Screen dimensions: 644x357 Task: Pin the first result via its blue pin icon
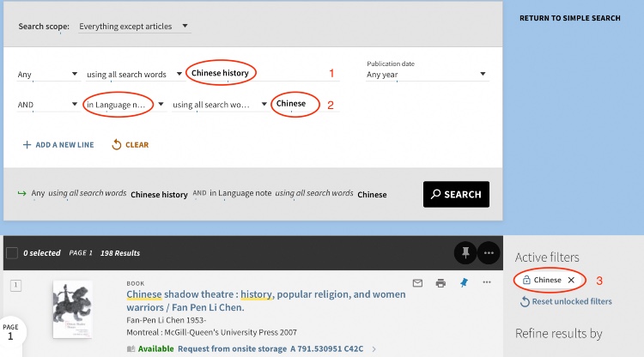point(464,282)
